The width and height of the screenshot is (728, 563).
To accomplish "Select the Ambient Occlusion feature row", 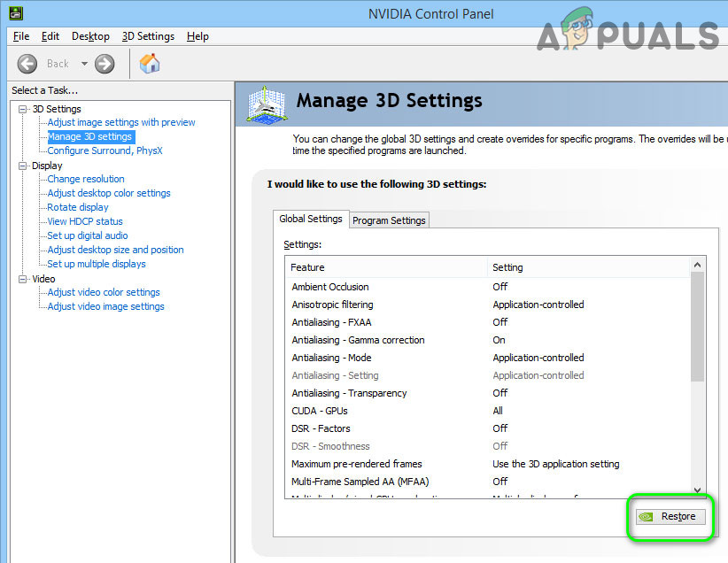I will click(x=487, y=287).
